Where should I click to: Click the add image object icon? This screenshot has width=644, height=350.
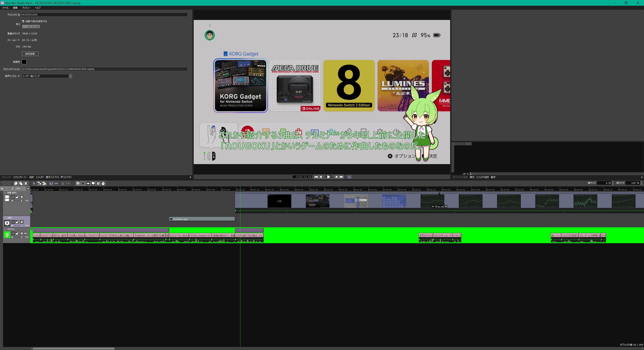[x=78, y=183]
